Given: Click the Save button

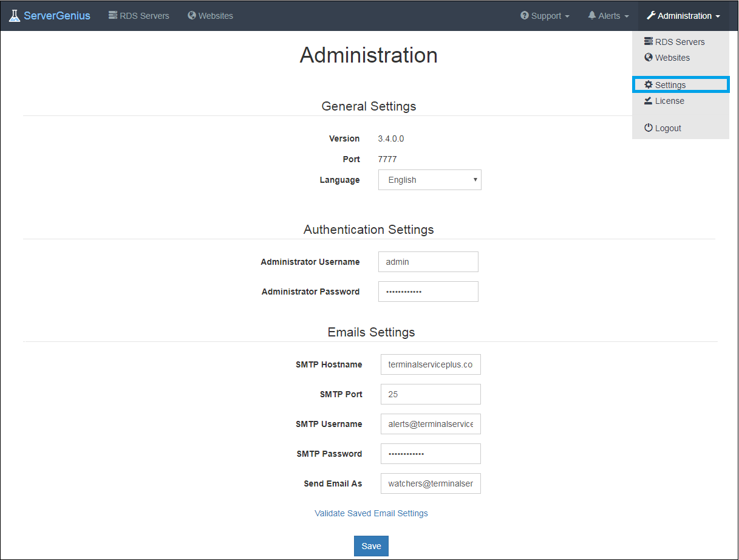Looking at the screenshot, I should point(371,545).
